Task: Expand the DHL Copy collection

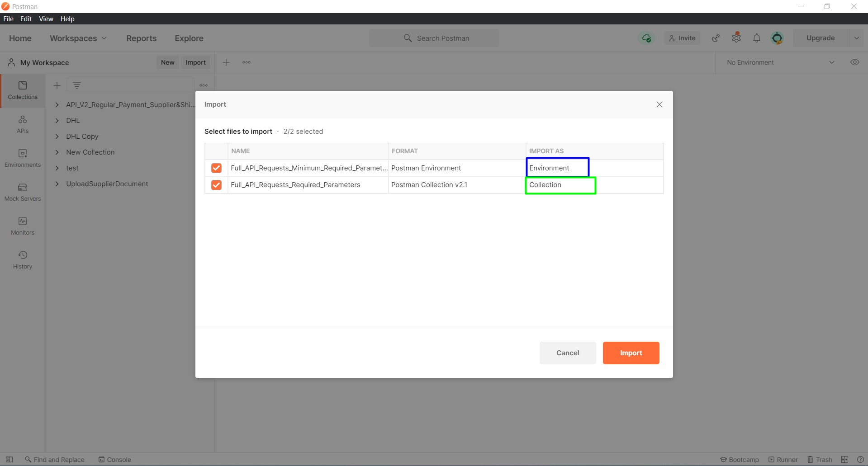Action: [x=57, y=137]
